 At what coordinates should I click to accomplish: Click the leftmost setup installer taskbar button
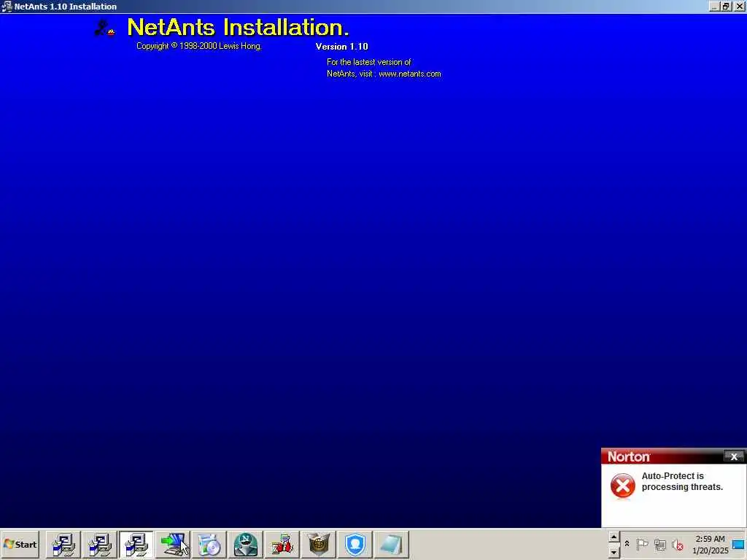tap(63, 545)
